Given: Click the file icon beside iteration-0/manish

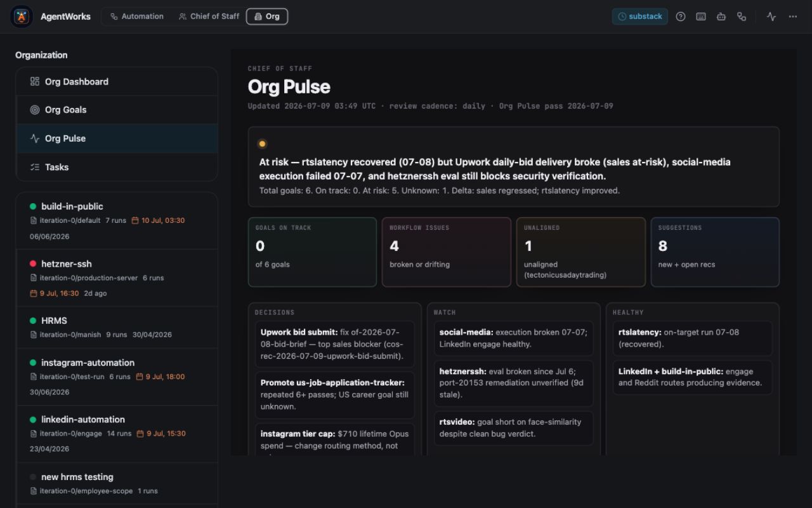Looking at the screenshot, I should pyautogui.click(x=34, y=335).
